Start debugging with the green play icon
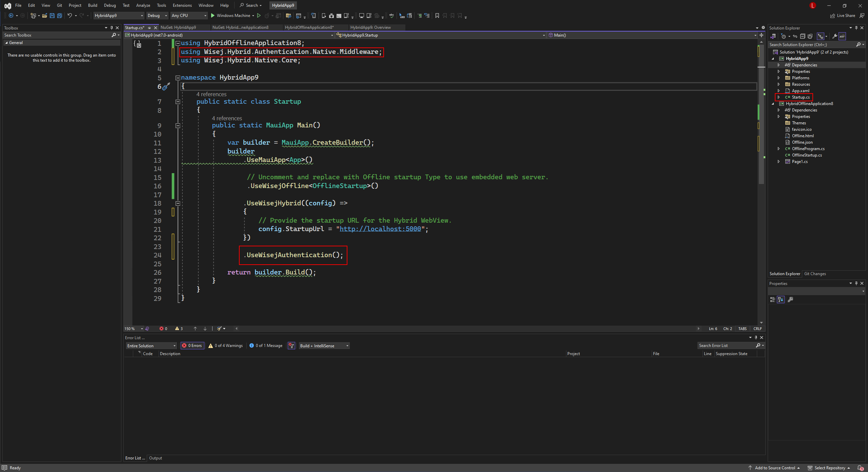The width and height of the screenshot is (868, 472). coord(213,16)
